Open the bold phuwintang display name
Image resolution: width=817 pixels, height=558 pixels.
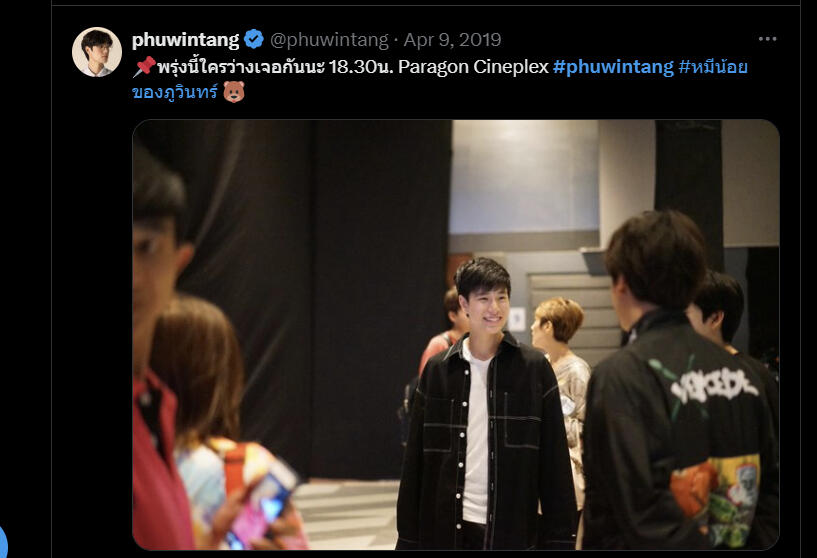click(x=185, y=40)
